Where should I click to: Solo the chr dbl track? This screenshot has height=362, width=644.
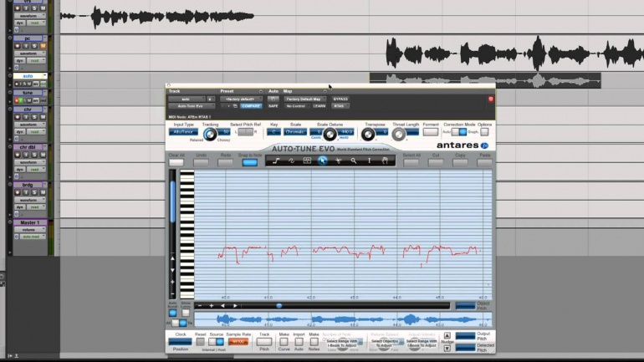(34, 155)
